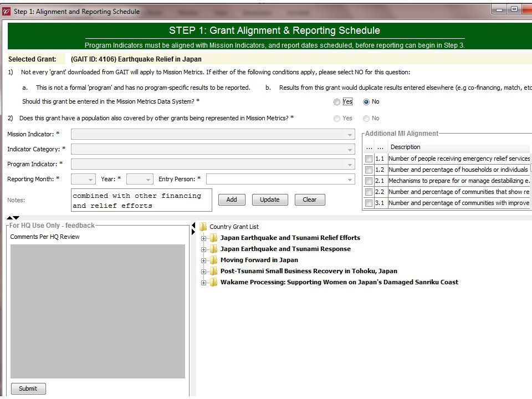Click the Comments Per HQ Review text area

[98, 311]
